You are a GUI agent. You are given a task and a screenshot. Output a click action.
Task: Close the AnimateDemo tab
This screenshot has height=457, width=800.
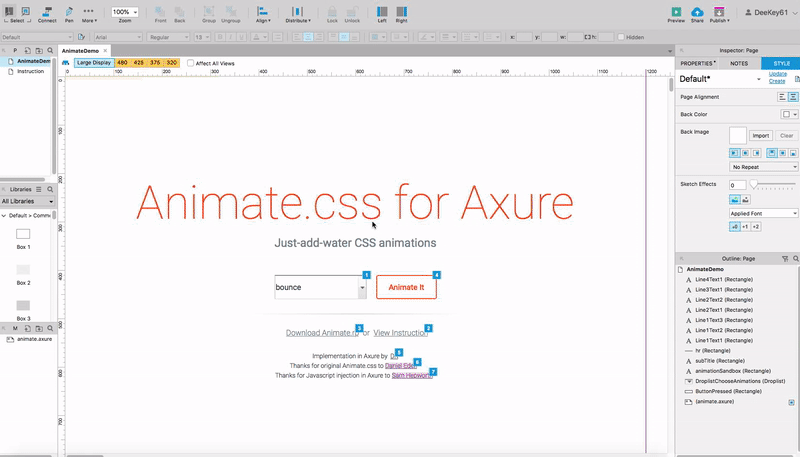pyautogui.click(x=105, y=50)
